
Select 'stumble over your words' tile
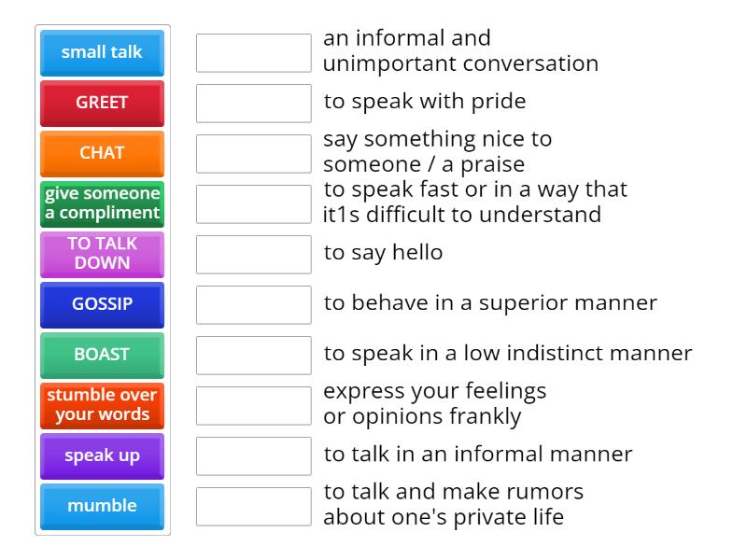(102, 405)
